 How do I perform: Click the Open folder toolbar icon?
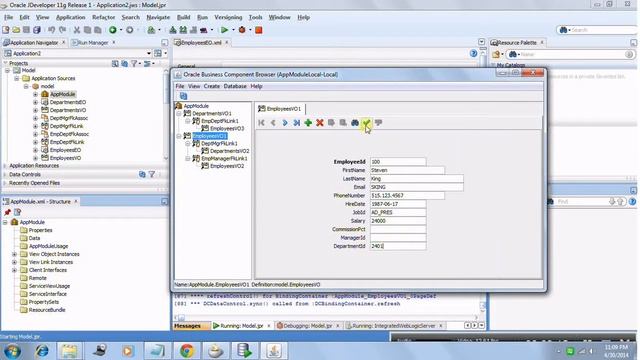pyautogui.click(x=16, y=30)
